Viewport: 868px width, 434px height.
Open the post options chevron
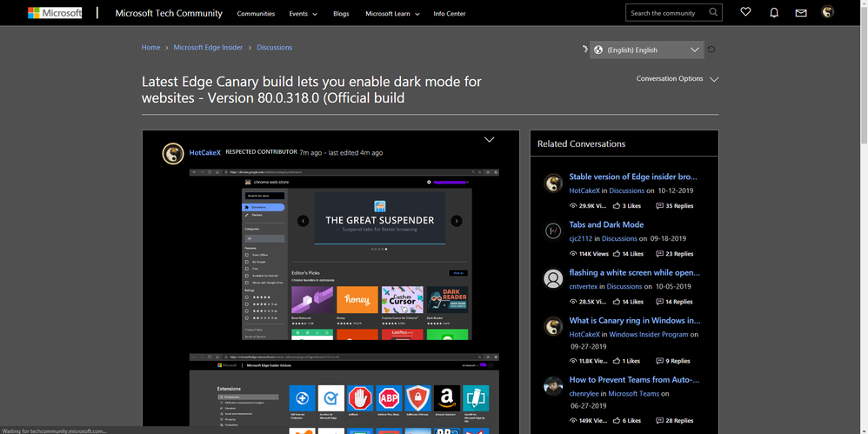(490, 139)
